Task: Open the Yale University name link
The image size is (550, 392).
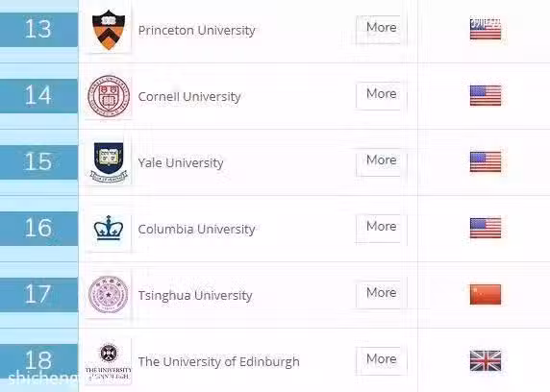Action: (181, 162)
